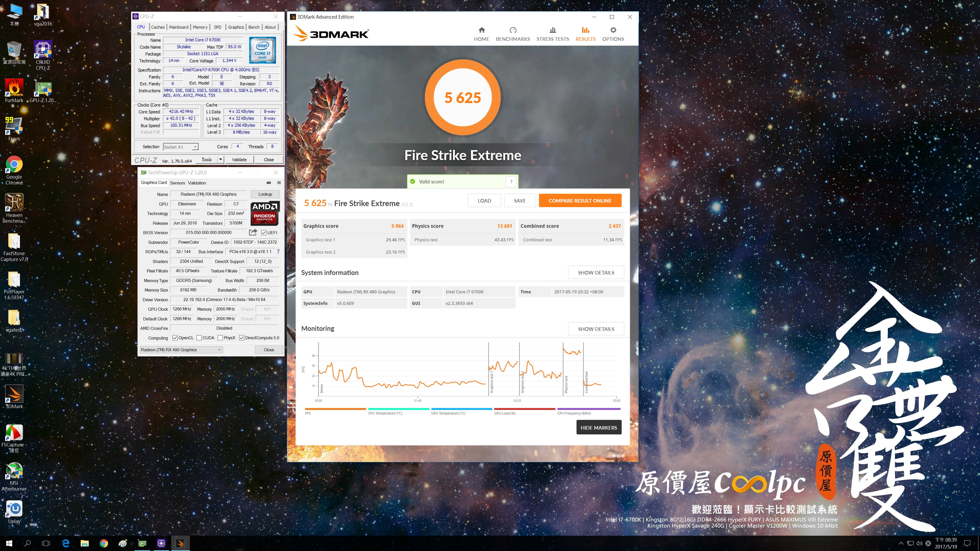Click the HIDE MARKERS button

coord(598,428)
